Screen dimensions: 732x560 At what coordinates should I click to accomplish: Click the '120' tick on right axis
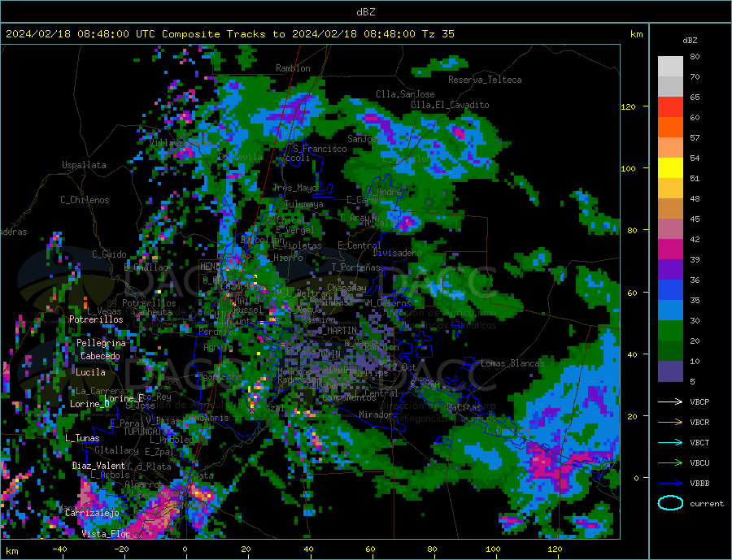(x=628, y=106)
